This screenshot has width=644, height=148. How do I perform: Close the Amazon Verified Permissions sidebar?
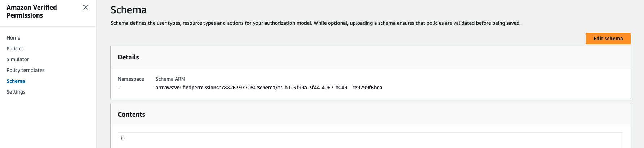[86, 7]
